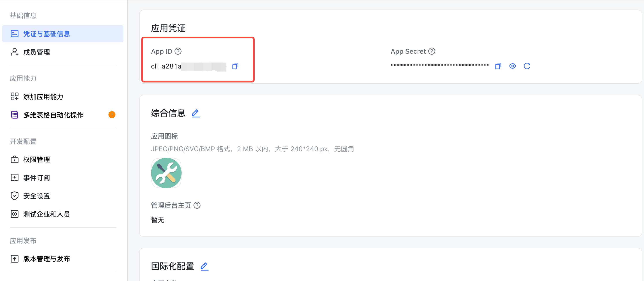644x281 pixels.
Task: Navigate to 事件订阅
Action: tap(36, 178)
